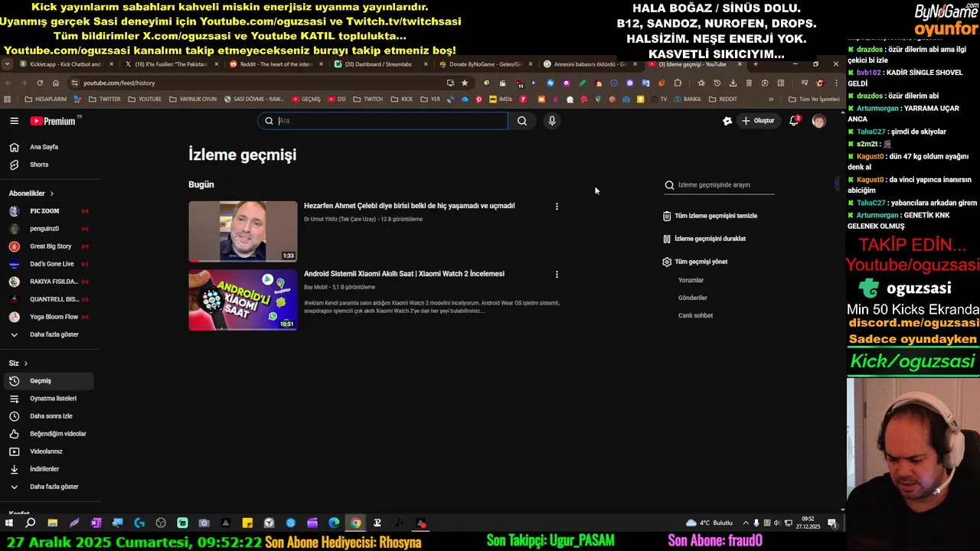
Task: Open Shorts in the sidebar
Action: [x=39, y=165]
